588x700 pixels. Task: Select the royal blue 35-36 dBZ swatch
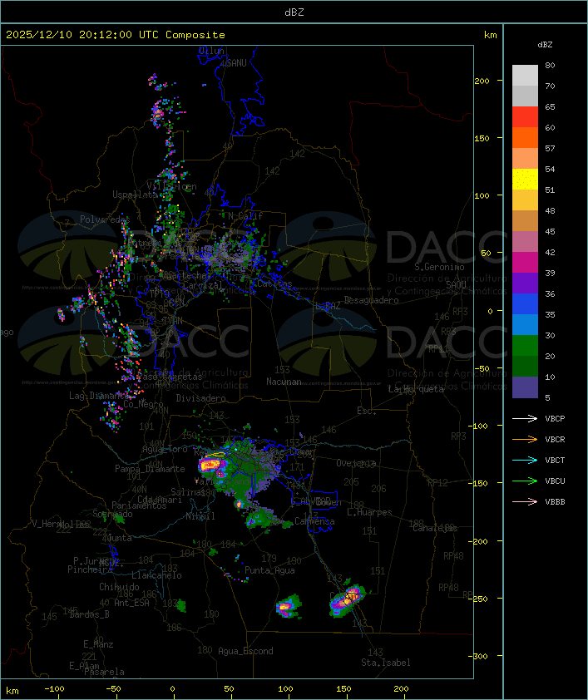click(525, 304)
